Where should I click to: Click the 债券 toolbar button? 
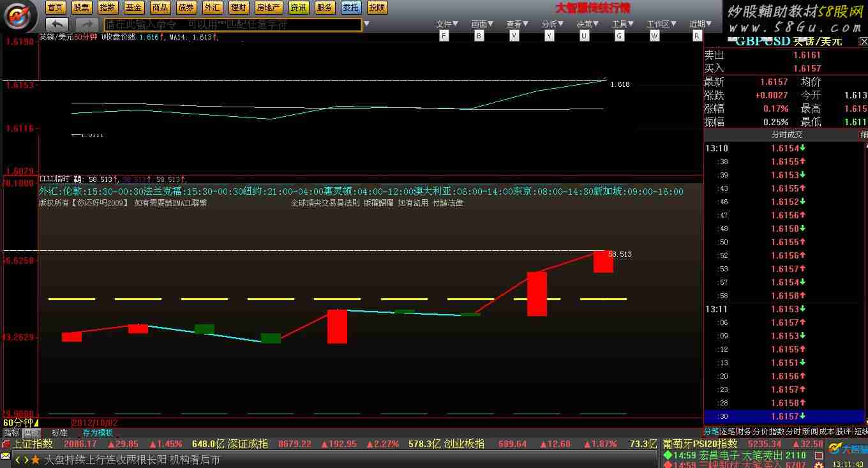186,8
